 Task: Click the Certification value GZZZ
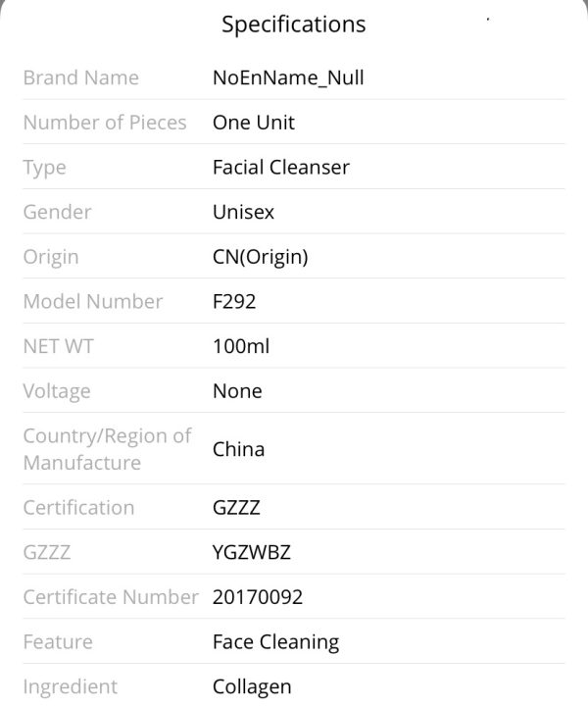[236, 508]
